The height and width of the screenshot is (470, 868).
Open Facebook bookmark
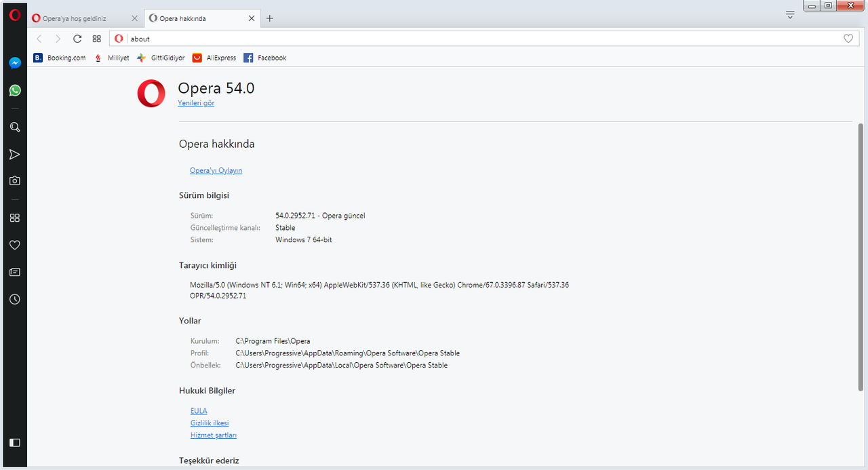click(265, 58)
